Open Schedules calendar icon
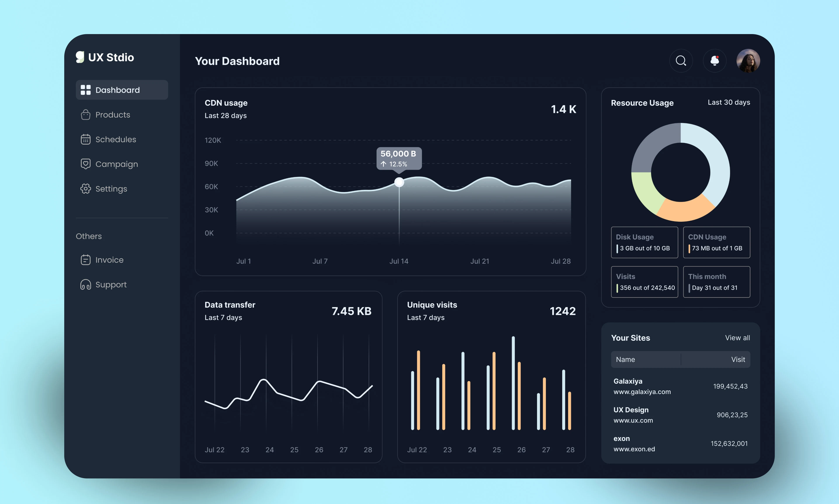 [x=86, y=139]
